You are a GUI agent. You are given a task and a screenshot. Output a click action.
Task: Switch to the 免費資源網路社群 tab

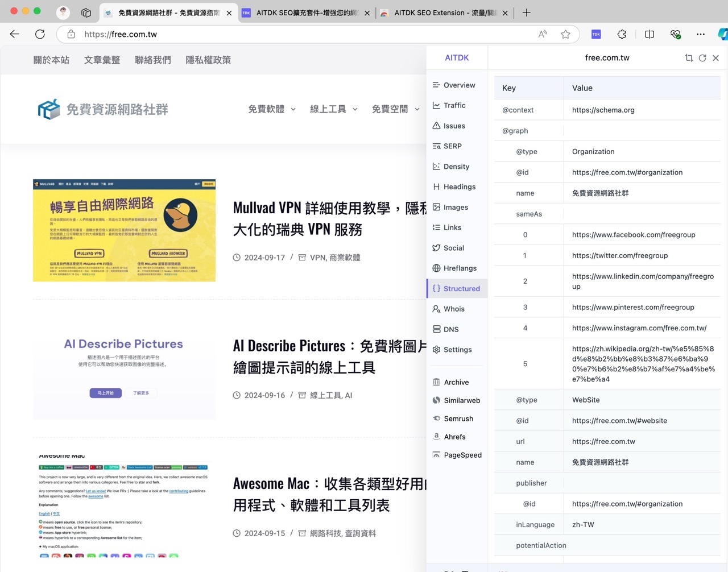click(168, 13)
